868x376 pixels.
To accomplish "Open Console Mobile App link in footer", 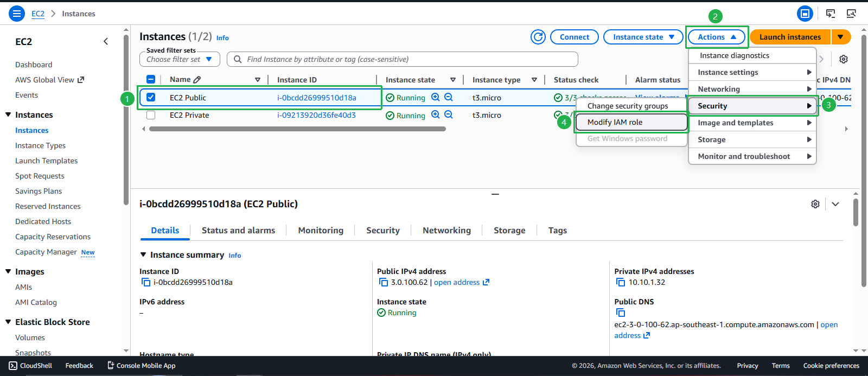I will click(x=141, y=366).
